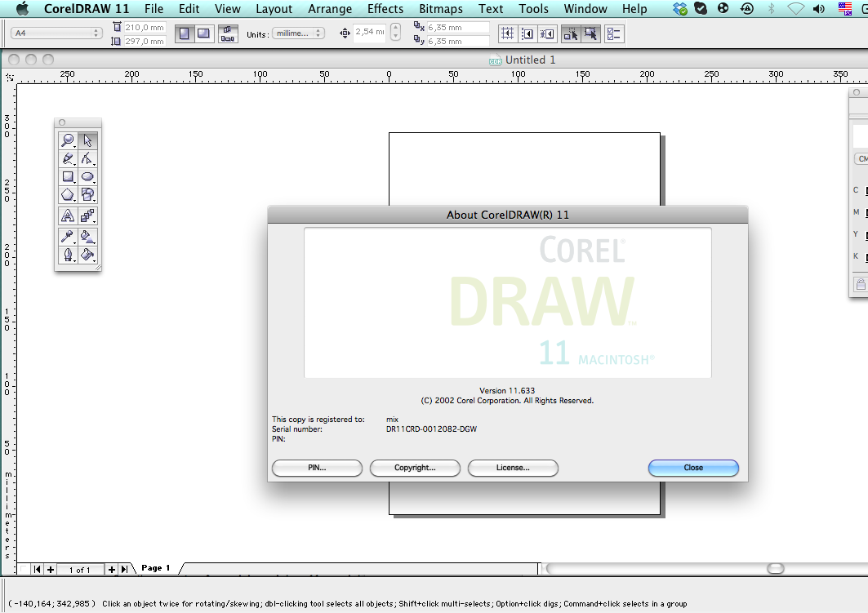Click the ruler origin corner icon
Image resolution: width=868 pixels, height=613 pixels.
[x=10, y=78]
